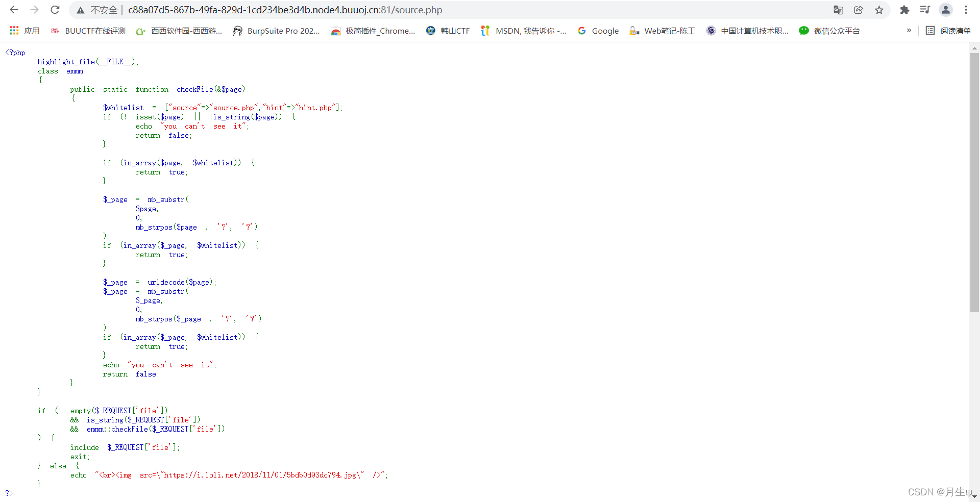Open the translate page icon
980x502 pixels.
coord(838,10)
